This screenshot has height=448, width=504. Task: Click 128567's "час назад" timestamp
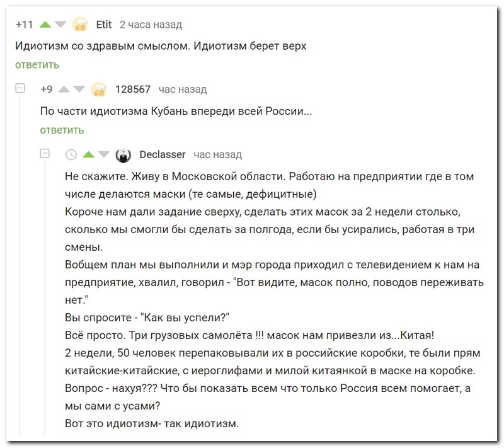(x=183, y=89)
